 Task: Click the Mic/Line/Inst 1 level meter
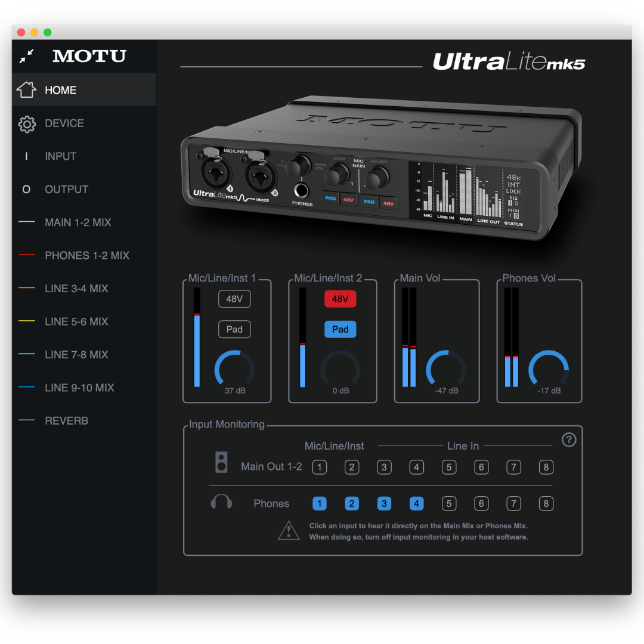197,337
